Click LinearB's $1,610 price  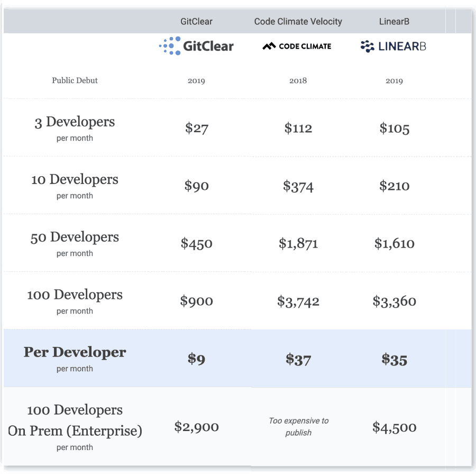pyautogui.click(x=394, y=243)
